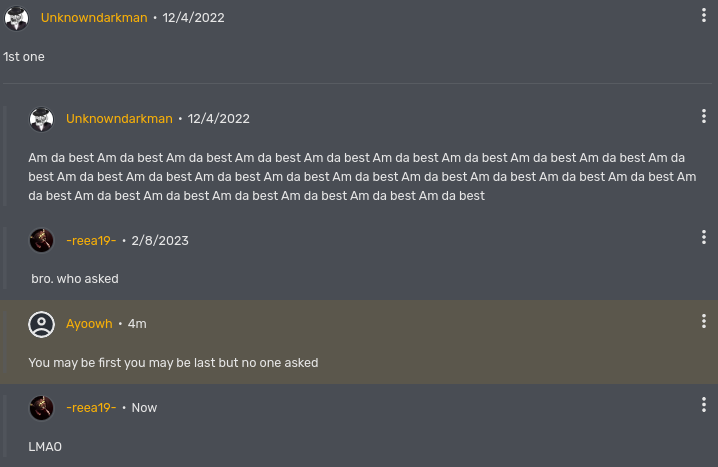Click the "You may be first" comment text

173,363
